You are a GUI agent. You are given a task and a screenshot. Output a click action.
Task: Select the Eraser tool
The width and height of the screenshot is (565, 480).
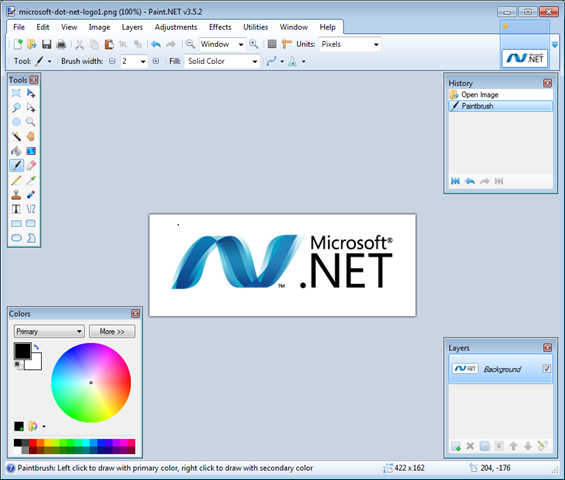coord(31,165)
